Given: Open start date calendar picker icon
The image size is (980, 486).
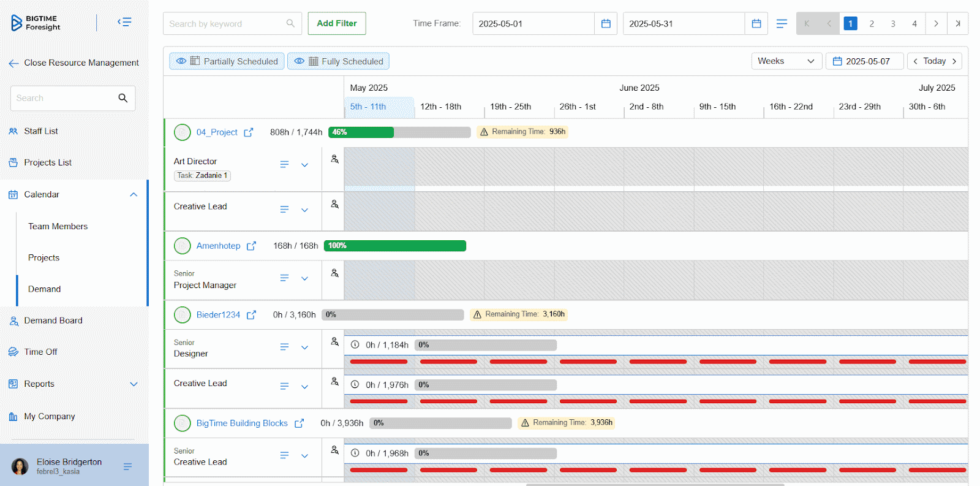Looking at the screenshot, I should pyautogui.click(x=606, y=24).
